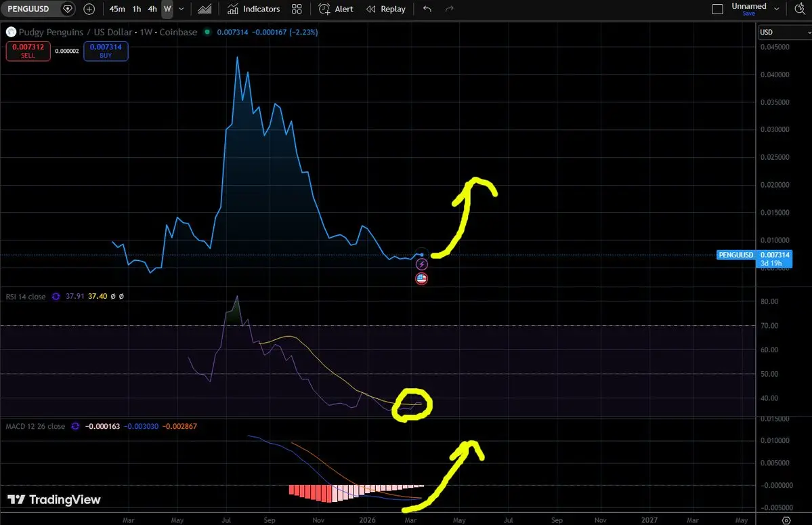Select the 1h timeframe
This screenshot has height=525, width=812.
pyautogui.click(x=137, y=9)
